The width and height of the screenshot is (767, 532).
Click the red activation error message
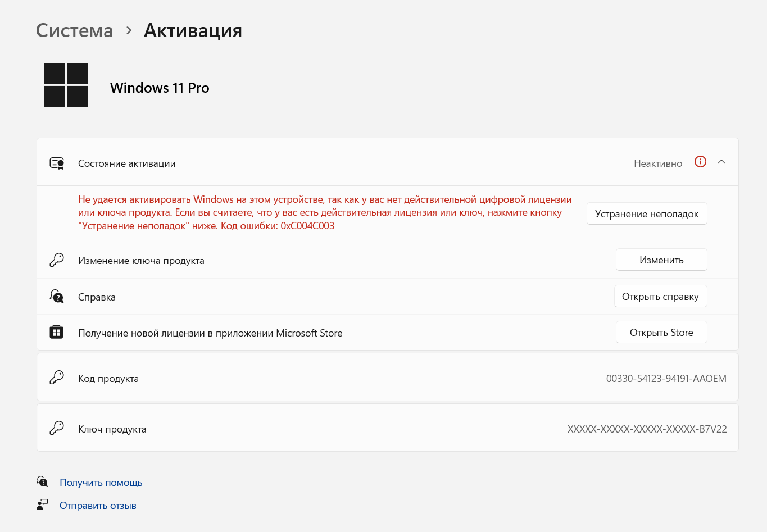point(325,213)
